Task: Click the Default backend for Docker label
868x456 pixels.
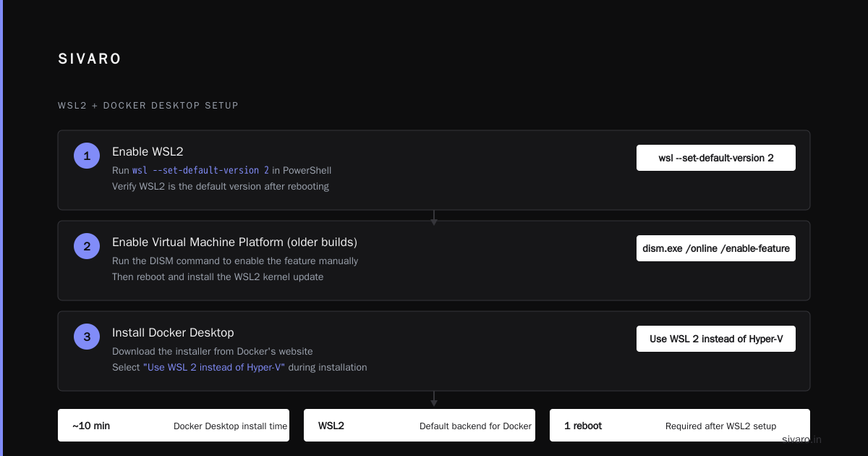Action: (475, 426)
